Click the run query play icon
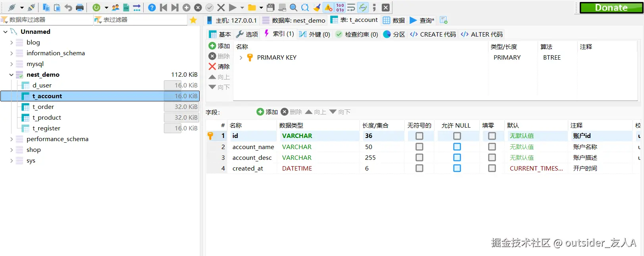644x256 pixels. 233,8
